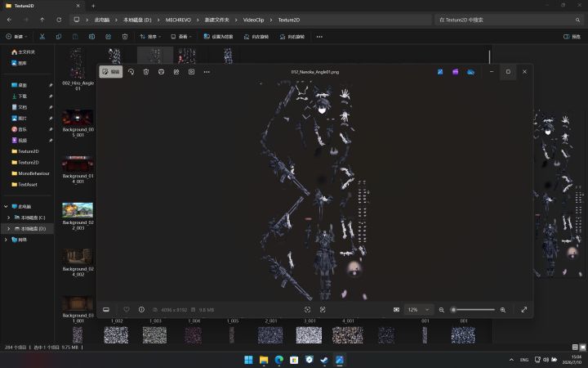Open the Photos viewer more options menu
The width and height of the screenshot is (588, 368).
[207, 72]
